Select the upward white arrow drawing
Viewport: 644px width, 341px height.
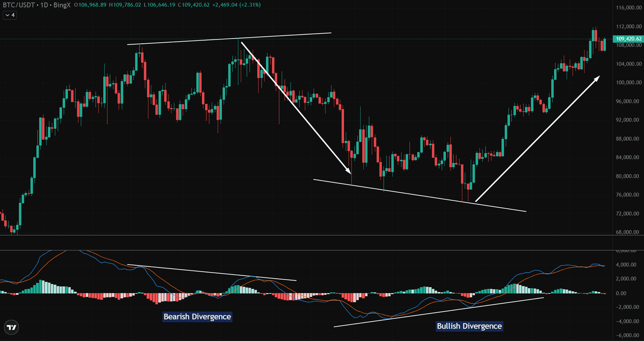pyautogui.click(x=537, y=139)
